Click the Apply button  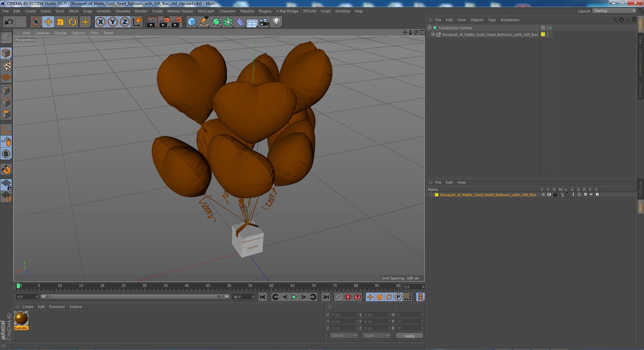click(x=409, y=336)
